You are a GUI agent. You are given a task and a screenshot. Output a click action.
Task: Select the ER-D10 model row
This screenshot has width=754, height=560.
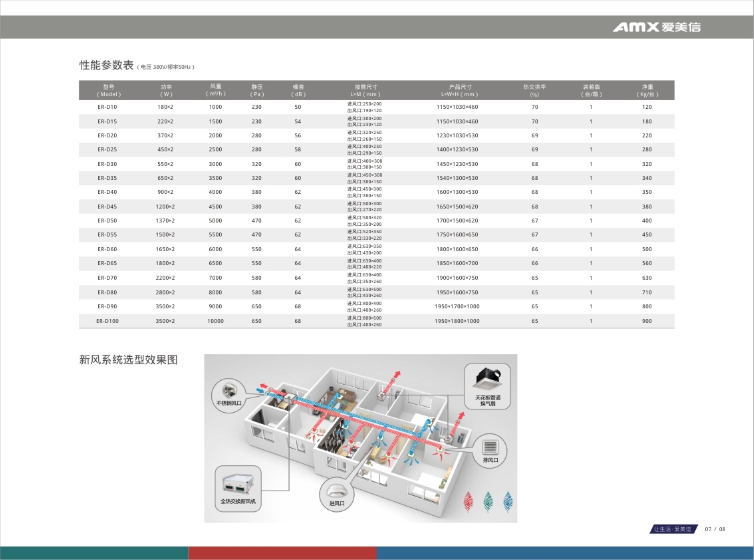click(107, 107)
